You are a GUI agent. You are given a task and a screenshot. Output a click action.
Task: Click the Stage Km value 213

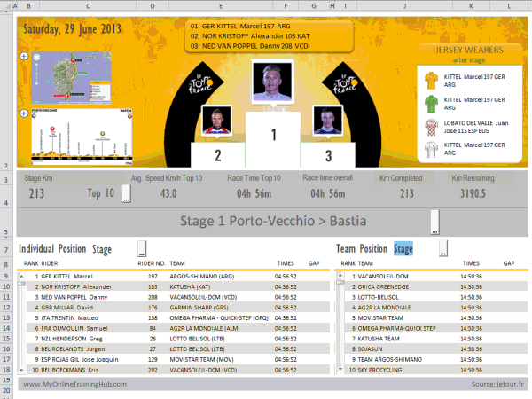36,193
